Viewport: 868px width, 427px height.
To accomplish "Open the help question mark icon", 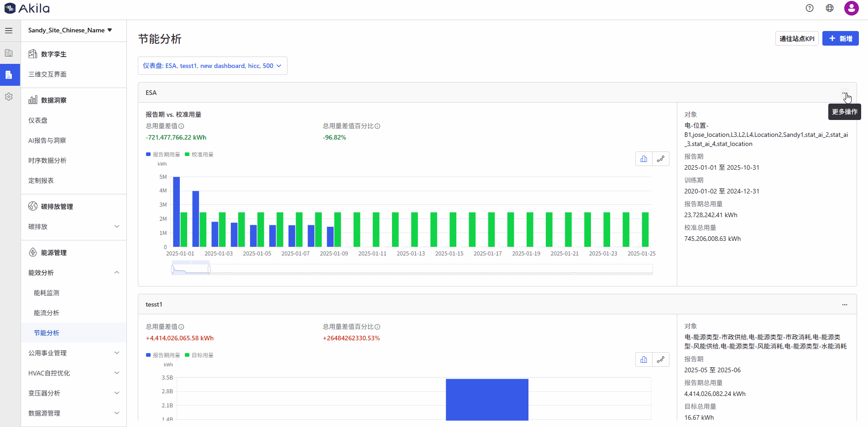I will point(810,8).
